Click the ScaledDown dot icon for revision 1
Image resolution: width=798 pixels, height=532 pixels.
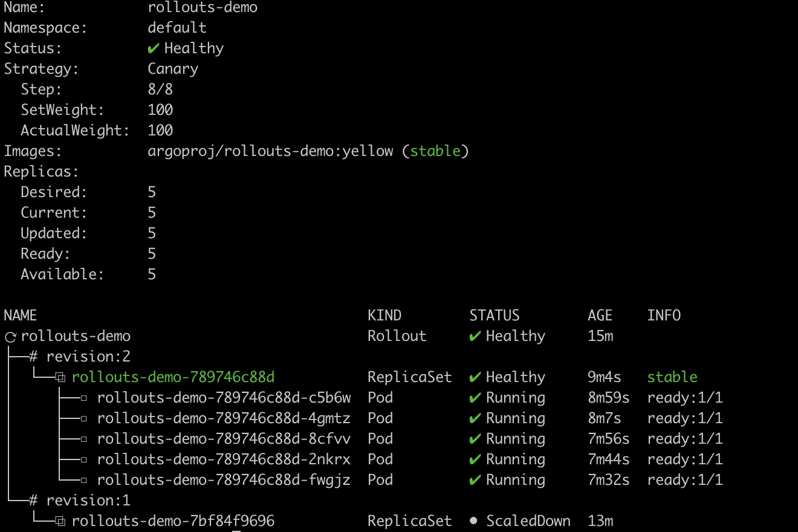point(474,521)
